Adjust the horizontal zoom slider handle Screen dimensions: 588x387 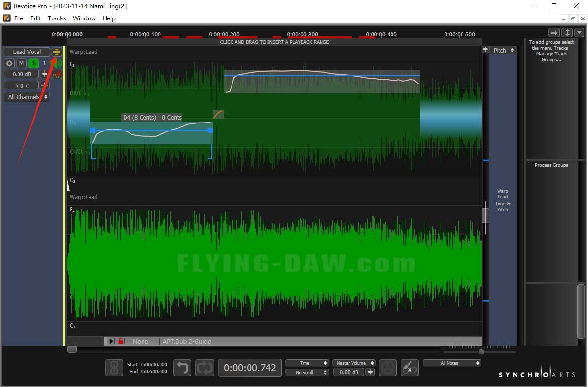coord(481,351)
